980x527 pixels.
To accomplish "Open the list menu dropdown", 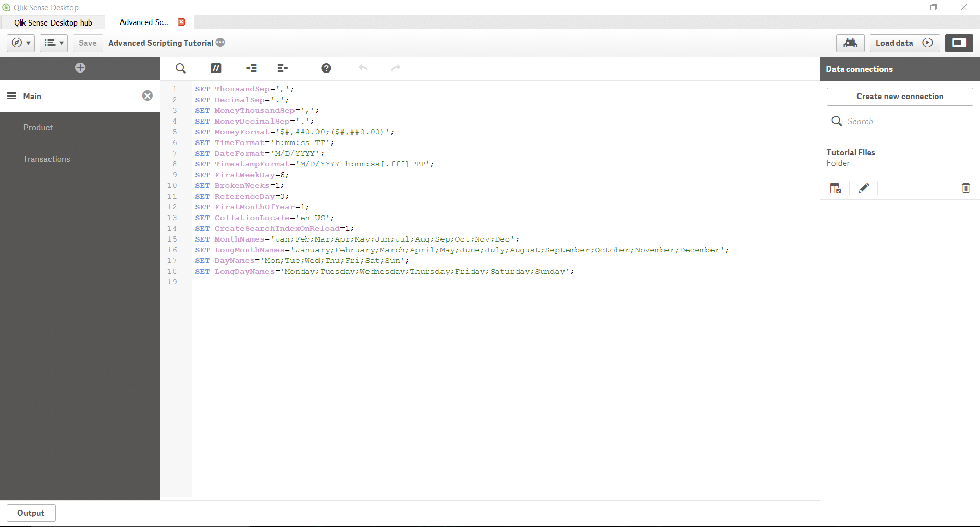I will click(x=54, y=43).
